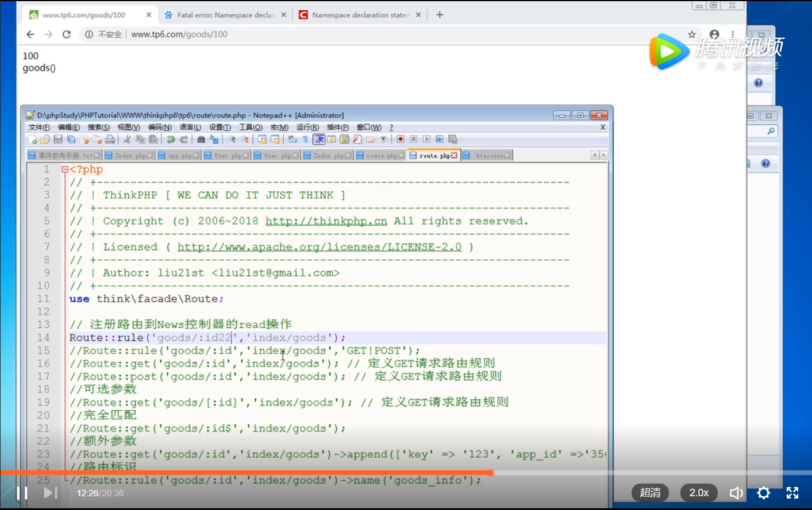Mute the video with the speaker icon

pyautogui.click(x=736, y=493)
